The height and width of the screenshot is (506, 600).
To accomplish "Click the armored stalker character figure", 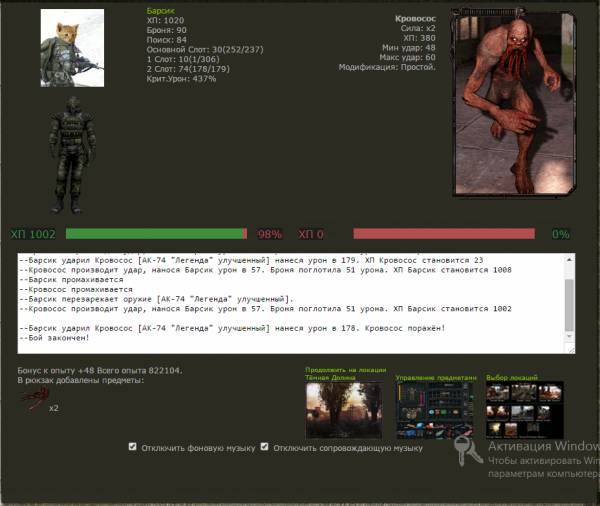I will 72,155.
